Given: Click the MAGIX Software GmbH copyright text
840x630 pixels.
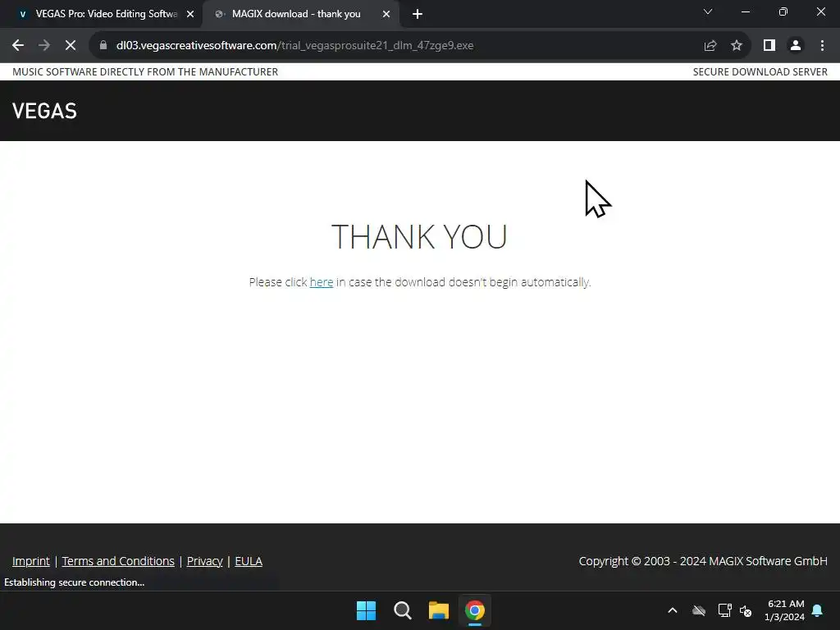Looking at the screenshot, I should point(703,561).
